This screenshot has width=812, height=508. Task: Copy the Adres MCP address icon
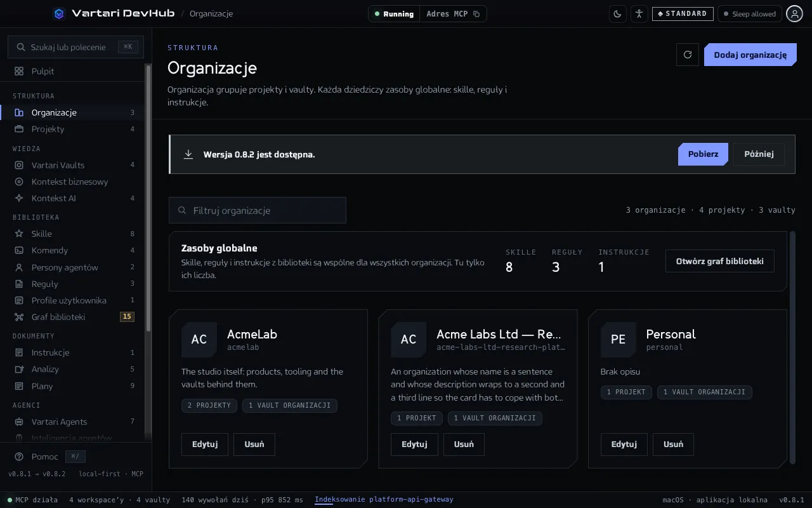(476, 14)
